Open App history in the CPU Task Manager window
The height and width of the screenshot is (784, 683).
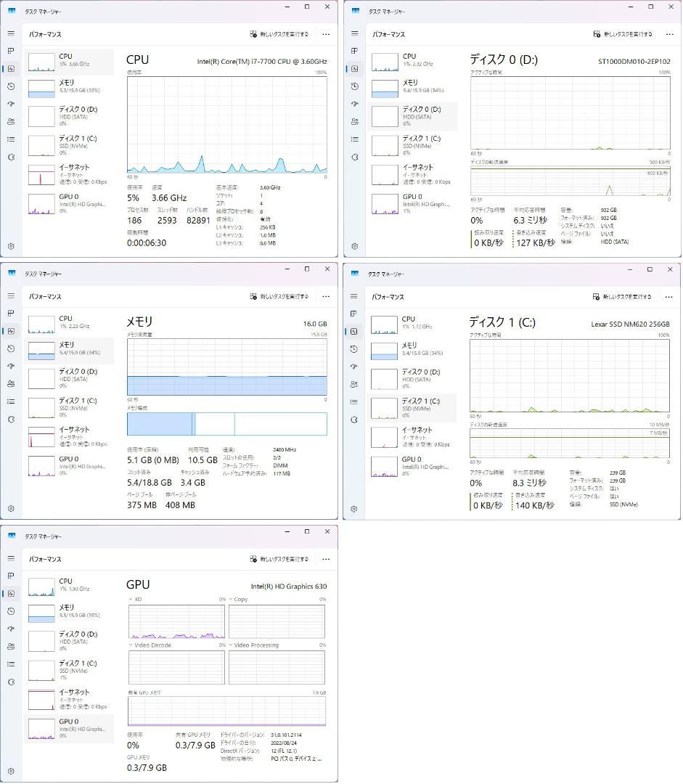[11, 86]
